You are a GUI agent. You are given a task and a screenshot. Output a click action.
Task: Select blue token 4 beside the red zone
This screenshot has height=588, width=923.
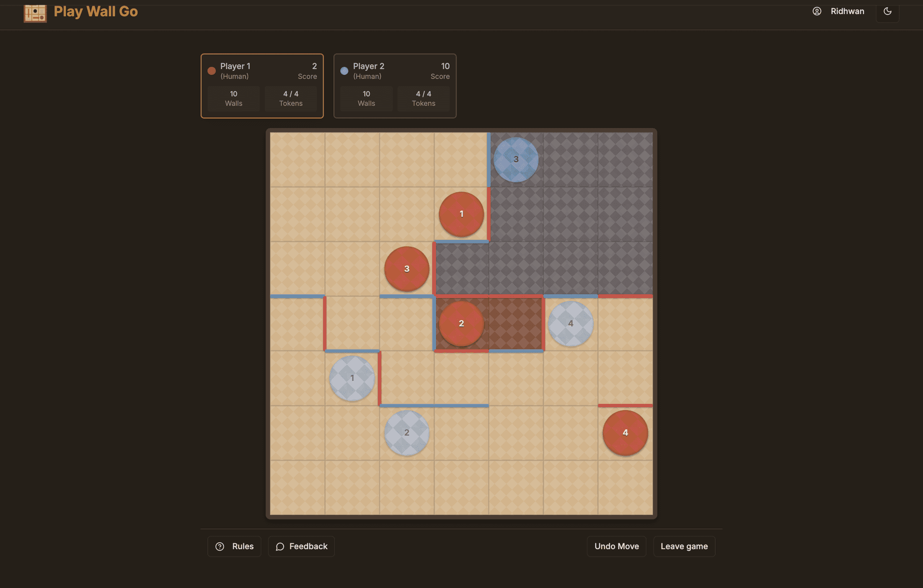click(570, 324)
